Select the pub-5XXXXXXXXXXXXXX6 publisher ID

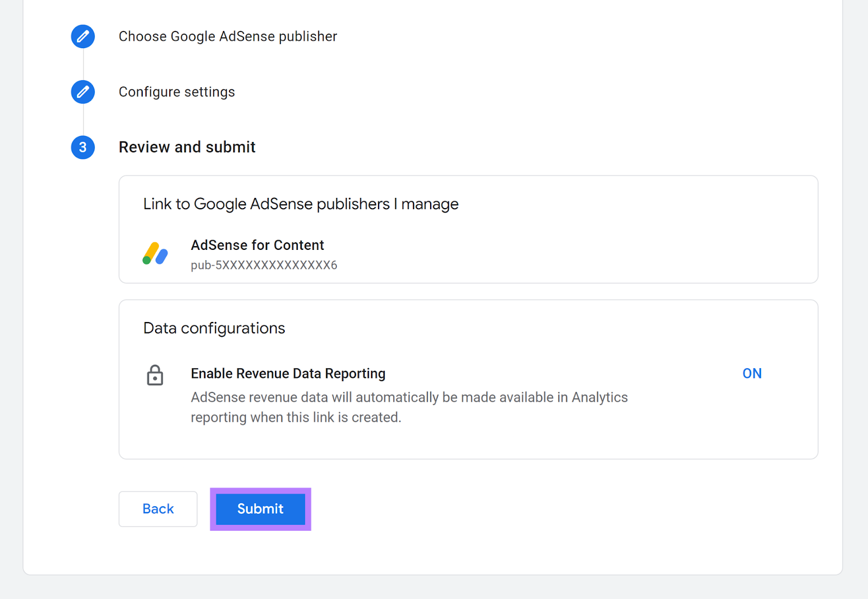point(264,265)
